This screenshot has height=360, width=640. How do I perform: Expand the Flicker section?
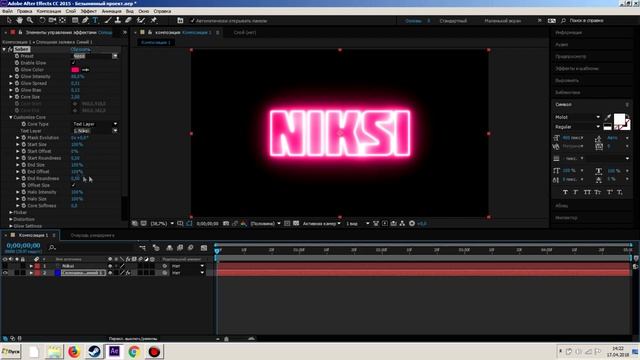tap(11, 213)
